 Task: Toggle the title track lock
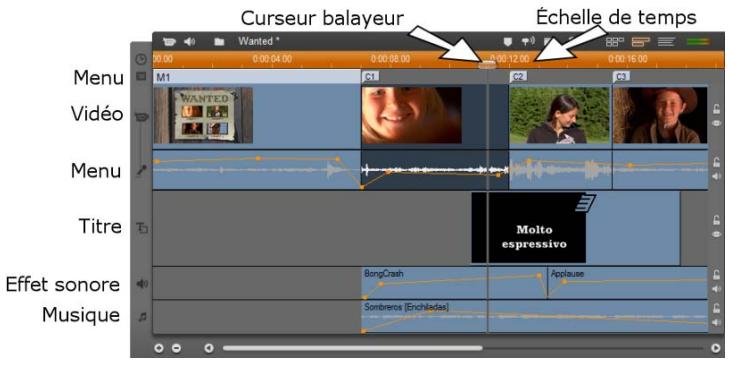[x=716, y=220]
